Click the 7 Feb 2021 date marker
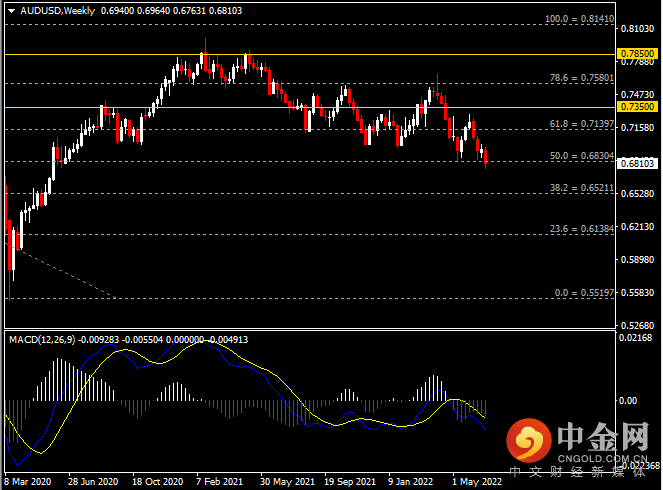The width and height of the screenshot is (663, 490). [x=222, y=480]
